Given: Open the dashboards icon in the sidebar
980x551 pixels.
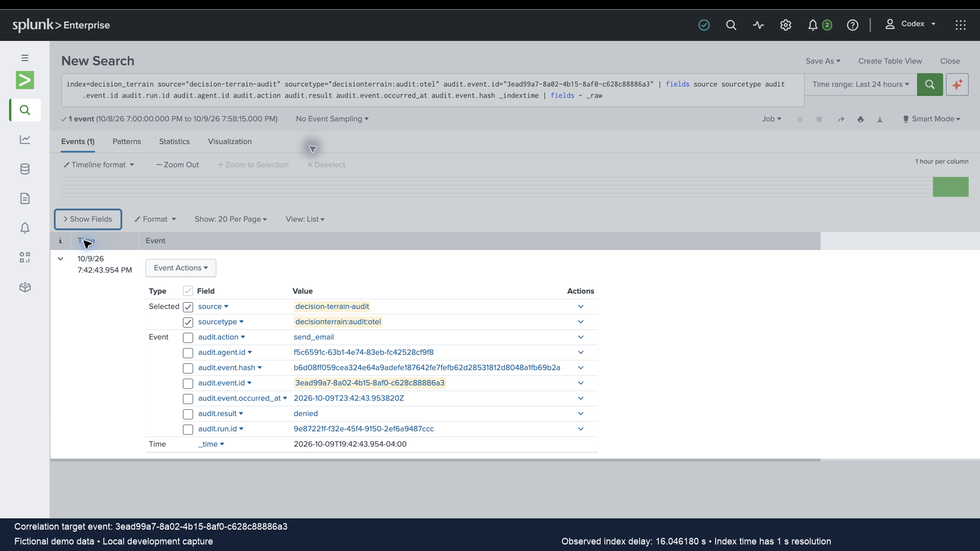Looking at the screenshot, I should [25, 257].
